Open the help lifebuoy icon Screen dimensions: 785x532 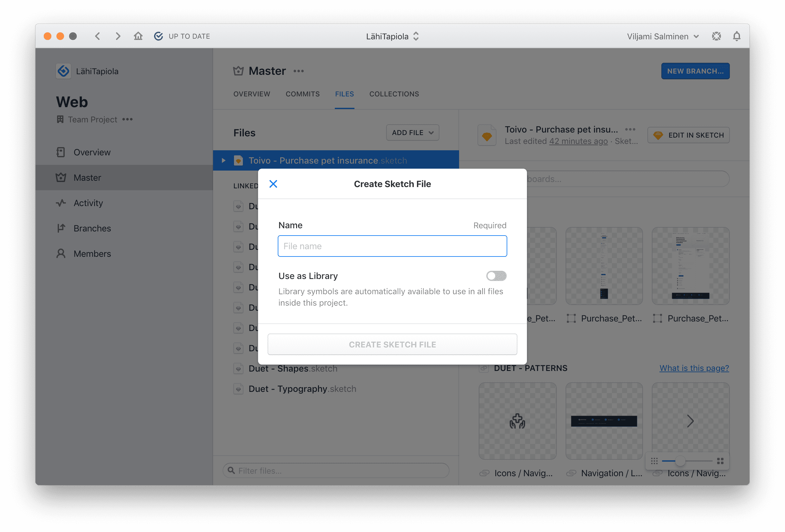716,36
